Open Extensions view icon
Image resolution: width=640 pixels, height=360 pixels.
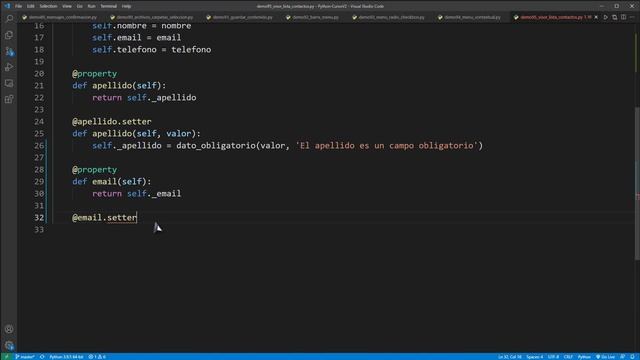tap(9, 99)
